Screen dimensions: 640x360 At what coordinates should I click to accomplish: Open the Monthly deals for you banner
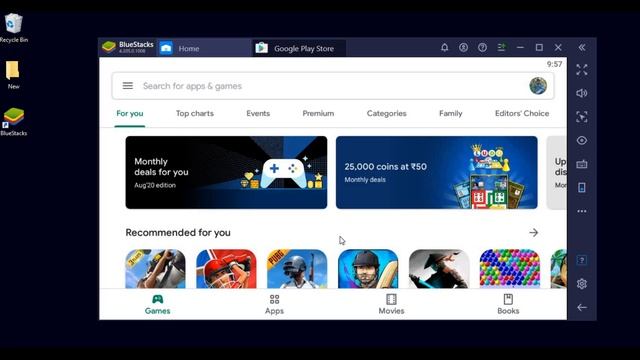[226, 172]
